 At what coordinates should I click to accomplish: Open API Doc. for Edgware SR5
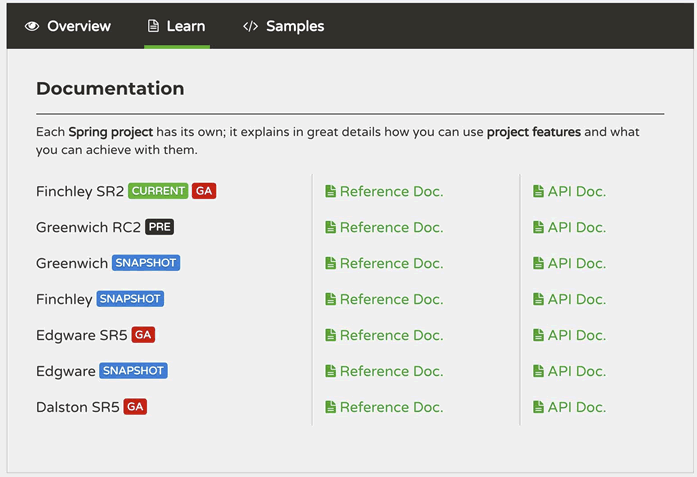click(577, 335)
